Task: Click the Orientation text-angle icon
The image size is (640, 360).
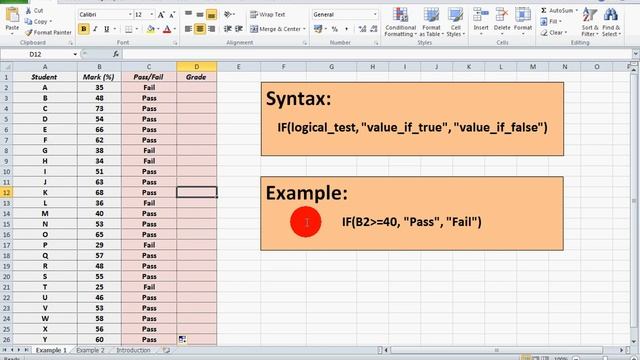Action: 228,15
